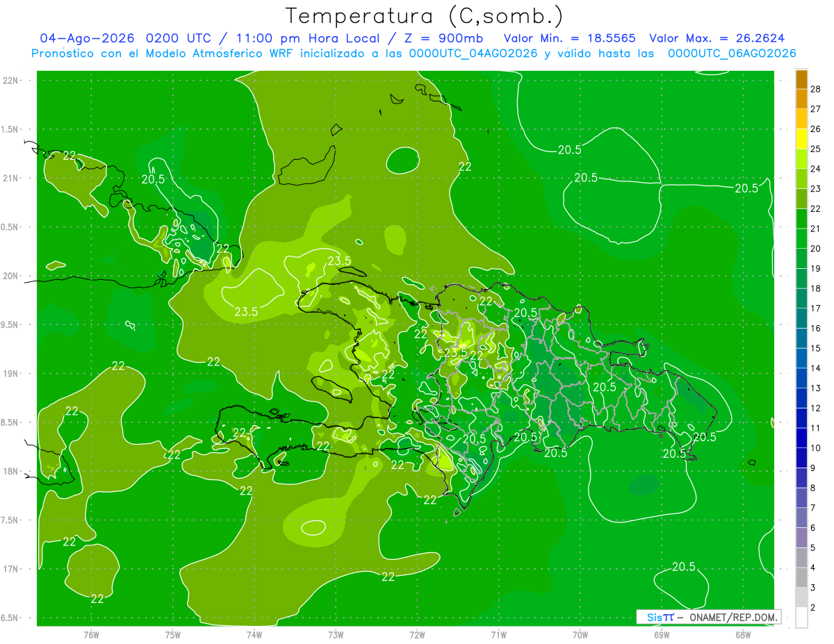Click the "Valor Min. = 18.5565" value
The height and width of the screenshot is (644, 834).
coord(569,38)
